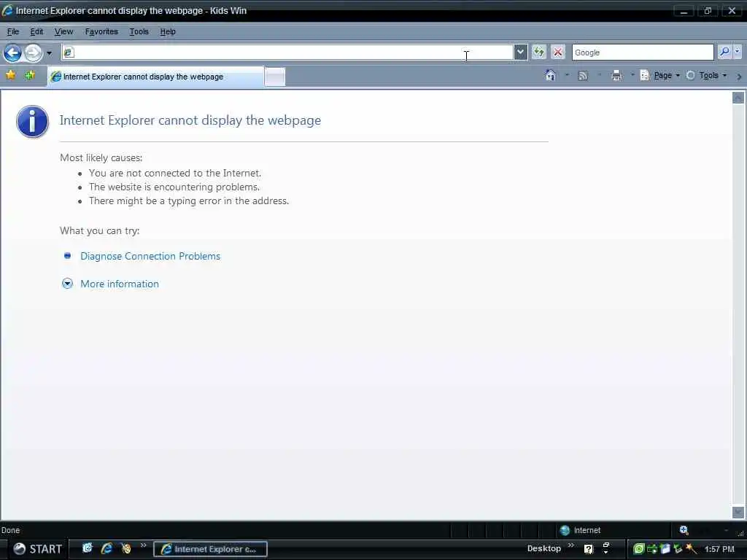Open Favorites Center star icon
The image size is (747, 560).
pos(10,75)
